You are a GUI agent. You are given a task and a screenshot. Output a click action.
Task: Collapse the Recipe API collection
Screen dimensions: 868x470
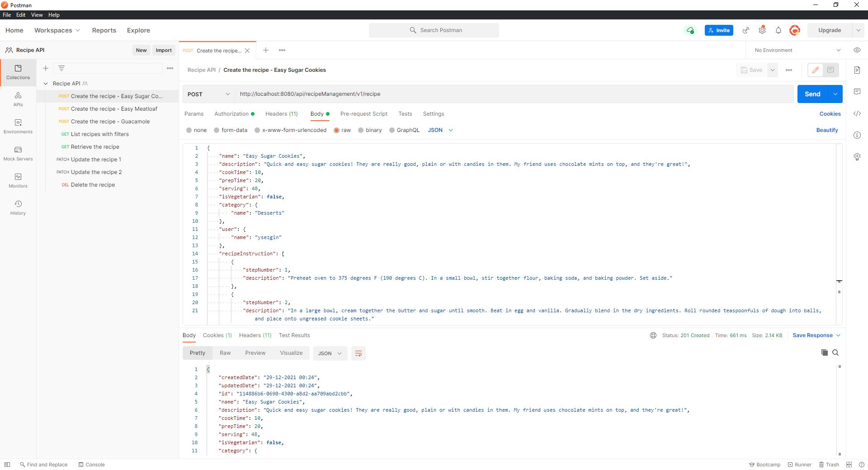tap(46, 84)
